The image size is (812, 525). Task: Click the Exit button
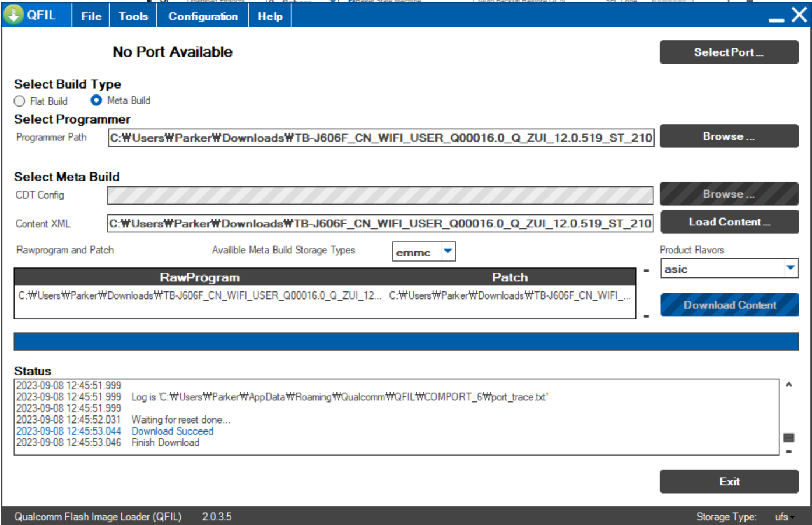pos(729,481)
